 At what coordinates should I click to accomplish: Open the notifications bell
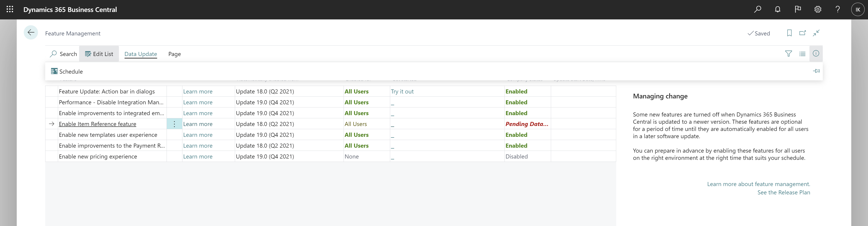click(x=778, y=9)
